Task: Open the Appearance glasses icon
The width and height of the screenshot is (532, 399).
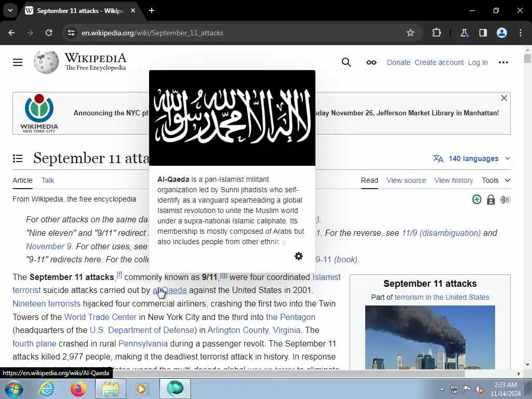Action: point(371,62)
